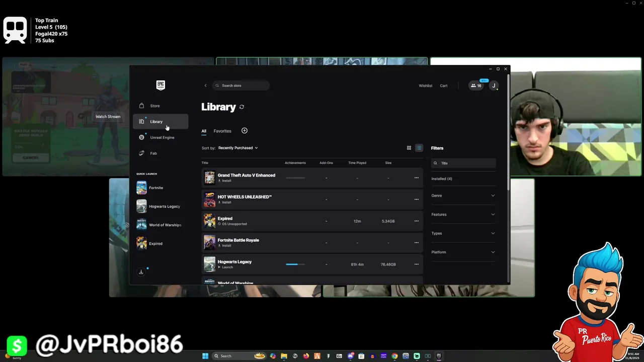Quick launch Hogwarts Legacy from sidebar
644x362 pixels.
click(160, 206)
